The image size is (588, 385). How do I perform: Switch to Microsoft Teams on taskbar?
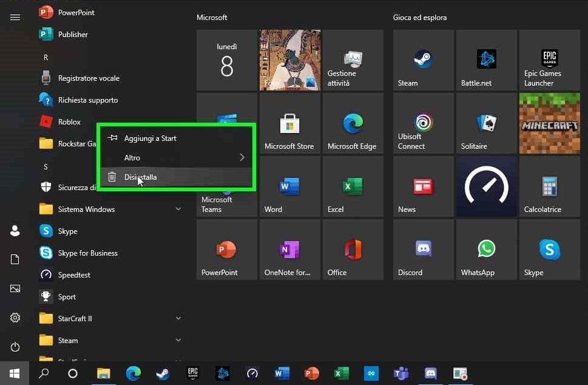401,373
